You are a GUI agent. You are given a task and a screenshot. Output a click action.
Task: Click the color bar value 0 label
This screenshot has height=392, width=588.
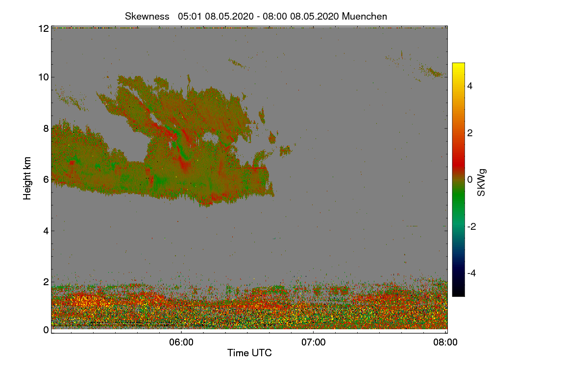point(471,179)
